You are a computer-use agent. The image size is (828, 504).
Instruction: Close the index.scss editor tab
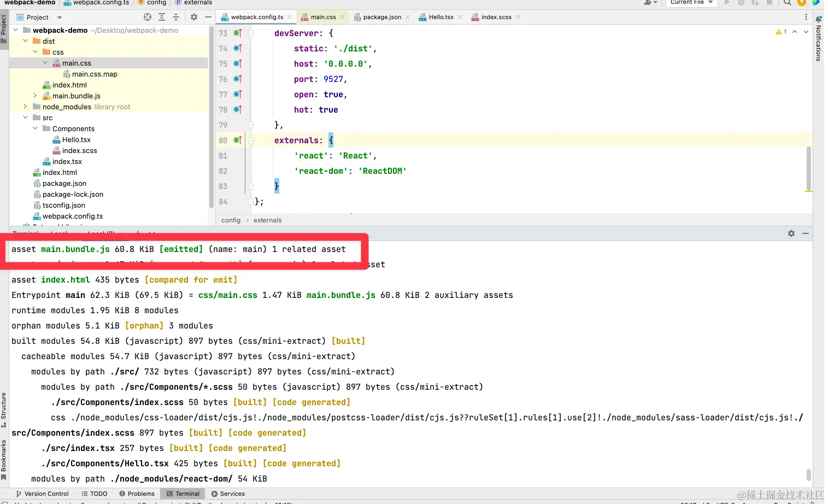[518, 17]
